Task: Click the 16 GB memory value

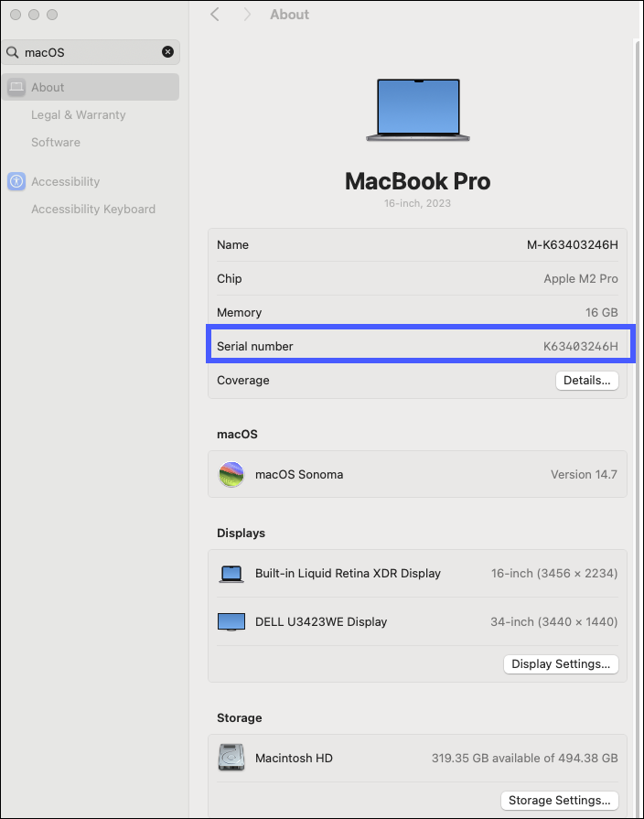Action: [x=602, y=312]
